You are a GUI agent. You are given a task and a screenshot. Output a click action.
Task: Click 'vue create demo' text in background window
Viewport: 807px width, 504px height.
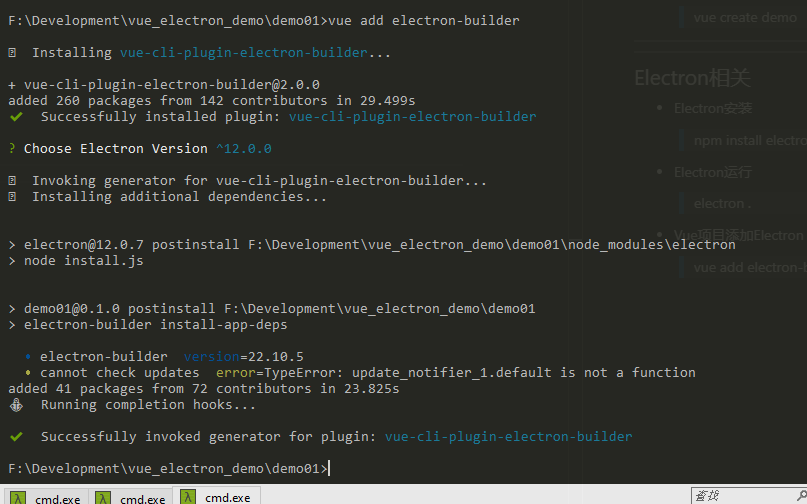(x=745, y=18)
